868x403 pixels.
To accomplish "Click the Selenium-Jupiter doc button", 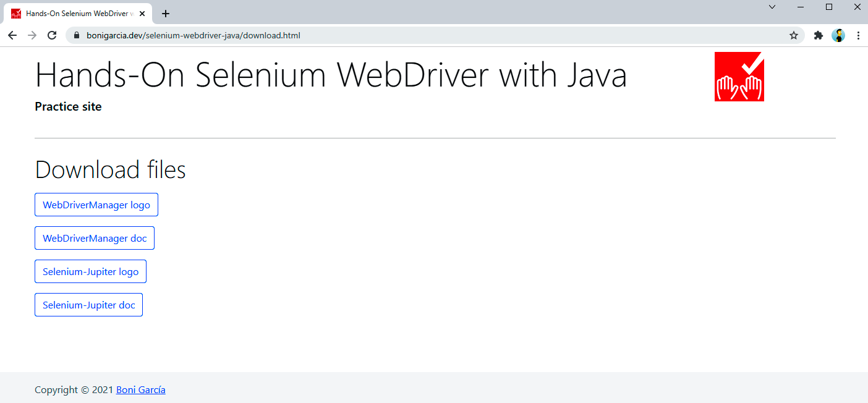I will [88, 305].
